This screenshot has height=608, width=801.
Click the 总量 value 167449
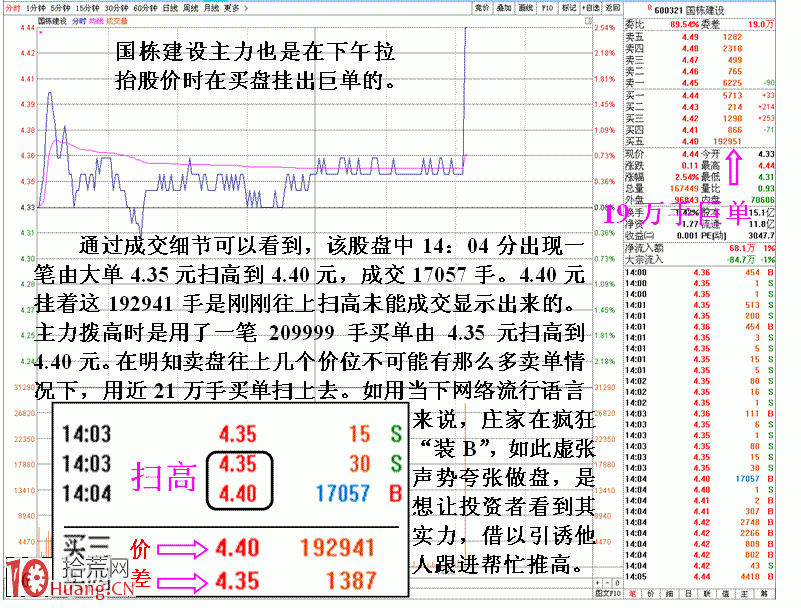[x=684, y=189]
